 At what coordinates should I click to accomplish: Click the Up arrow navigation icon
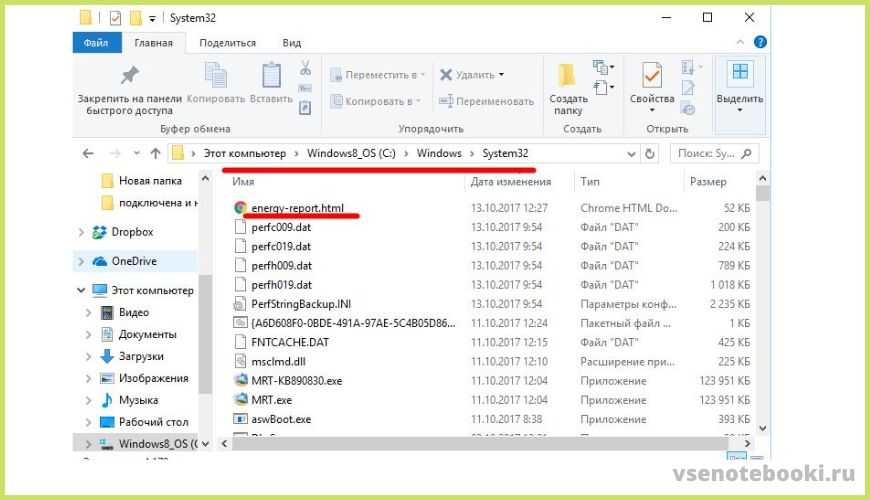155,154
